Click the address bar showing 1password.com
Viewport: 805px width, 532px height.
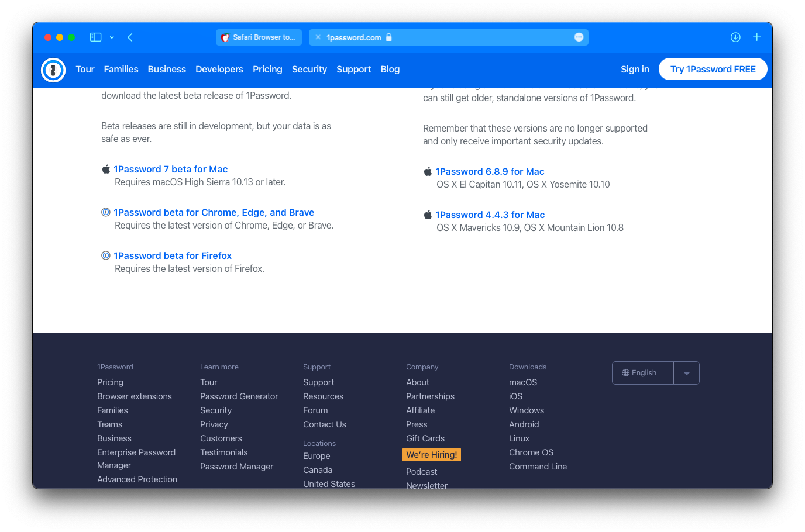pyautogui.click(x=449, y=37)
